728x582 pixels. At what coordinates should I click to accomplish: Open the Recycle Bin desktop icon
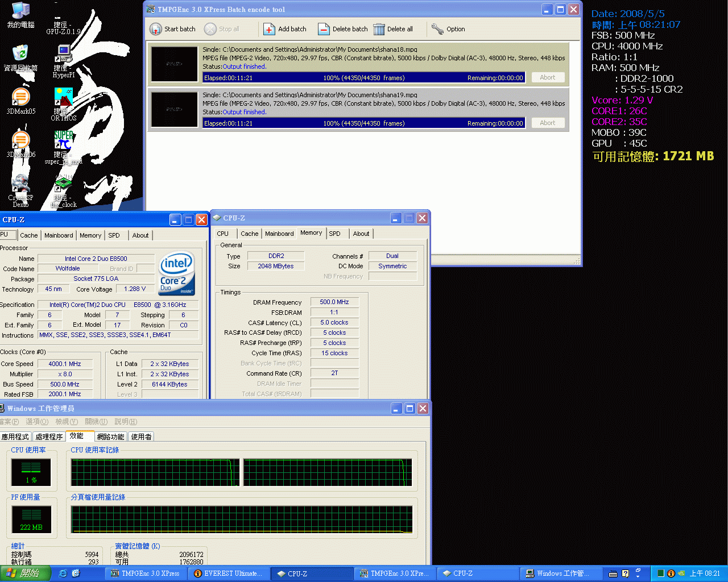click(x=21, y=59)
